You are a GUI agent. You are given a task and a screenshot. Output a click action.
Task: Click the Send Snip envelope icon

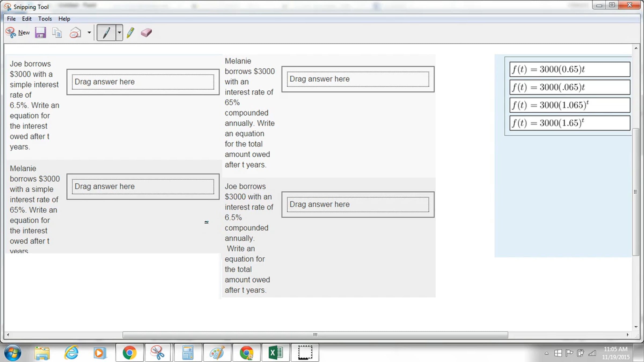[x=75, y=32]
